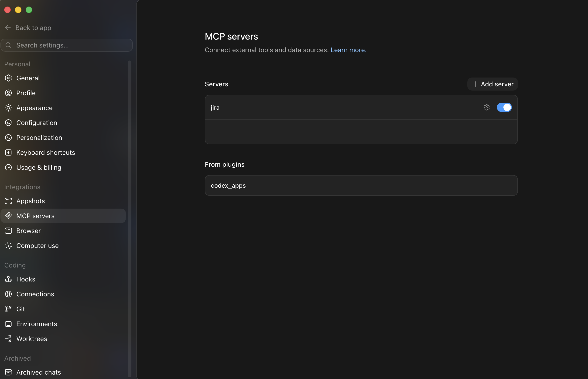This screenshot has height=379, width=588.
Task: Return via Back to app
Action: click(x=28, y=28)
